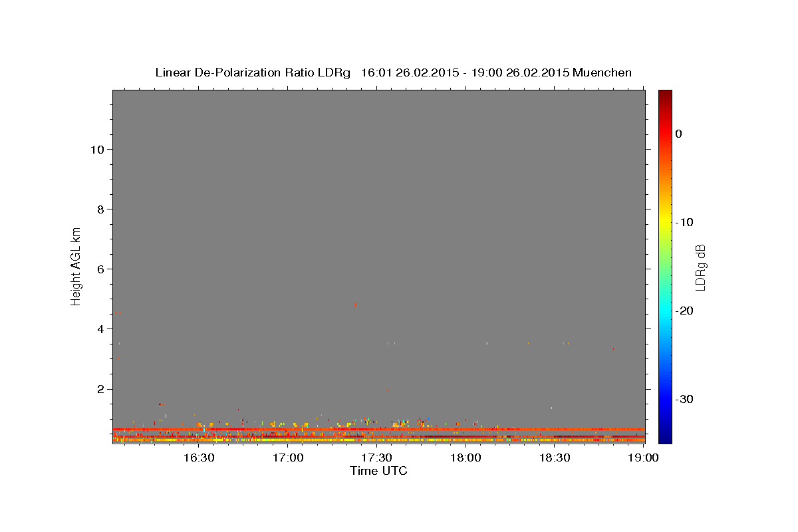798x532 pixels.
Task: Click the 19:00 time tick label
Action: [x=643, y=458]
